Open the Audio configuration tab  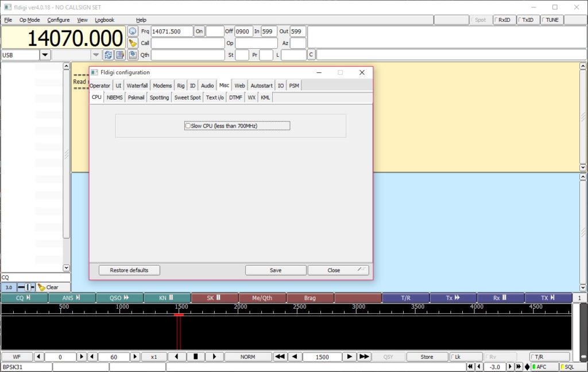(207, 86)
